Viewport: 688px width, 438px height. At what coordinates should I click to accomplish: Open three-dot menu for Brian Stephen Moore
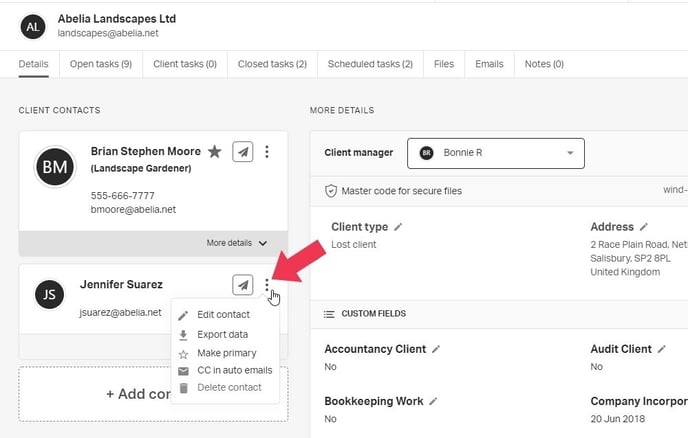click(267, 152)
